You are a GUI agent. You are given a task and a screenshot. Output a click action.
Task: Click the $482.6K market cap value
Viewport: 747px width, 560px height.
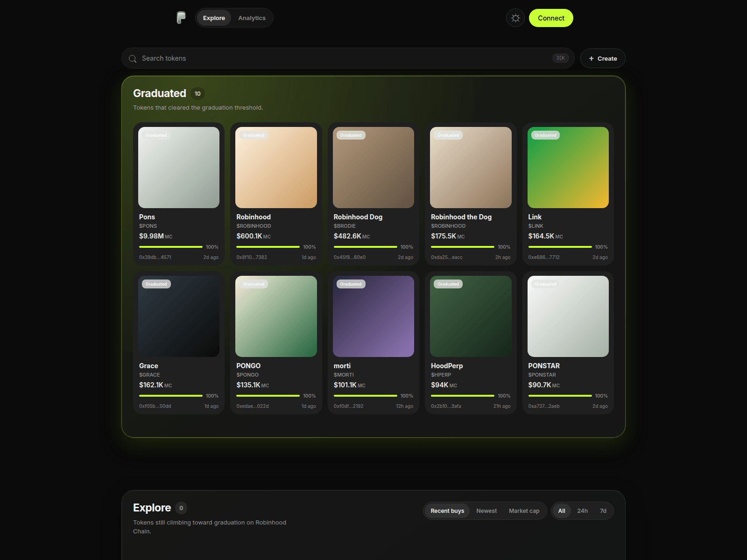(x=347, y=236)
